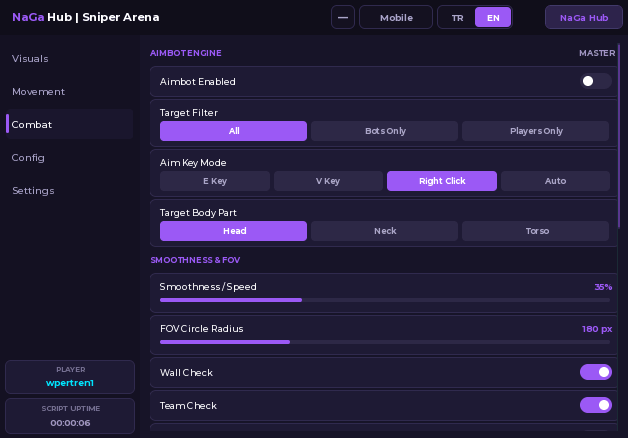This screenshot has width=628, height=438.
Task: Click the Smoothness/Speed slider track
Action: pos(385,300)
